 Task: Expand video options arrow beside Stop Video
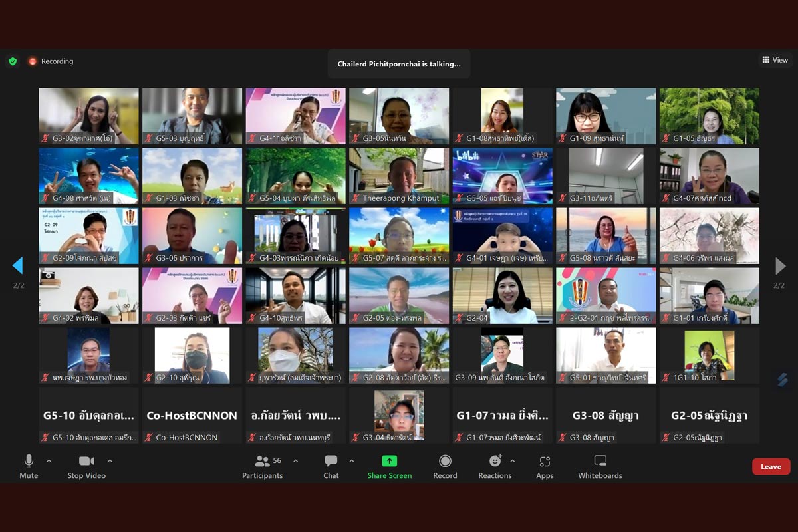(x=110, y=461)
